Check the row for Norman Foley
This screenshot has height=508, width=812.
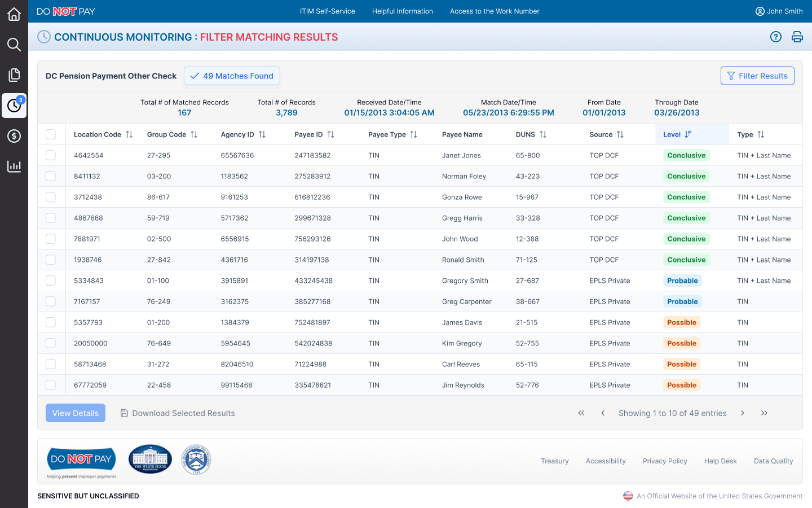tap(51, 176)
